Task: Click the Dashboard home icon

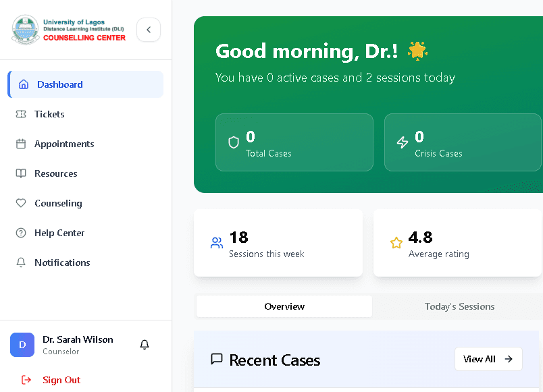Action: (24, 84)
